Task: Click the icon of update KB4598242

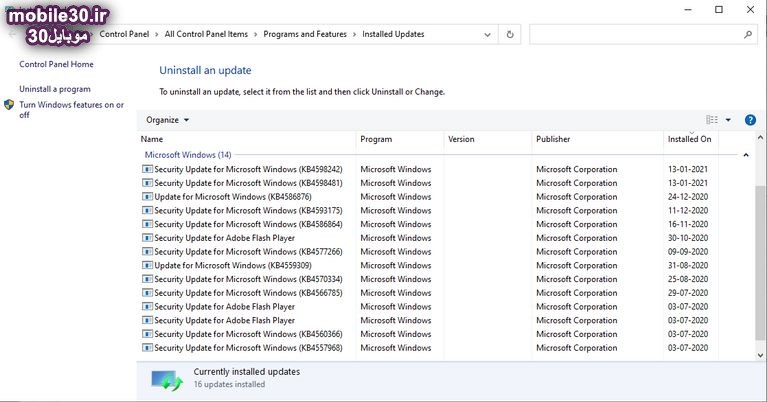Action: pyautogui.click(x=147, y=170)
